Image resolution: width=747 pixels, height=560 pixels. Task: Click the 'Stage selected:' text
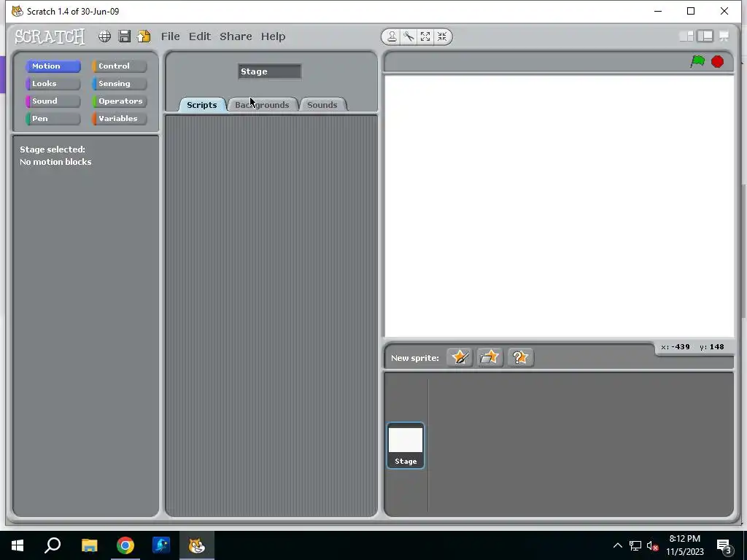53,149
